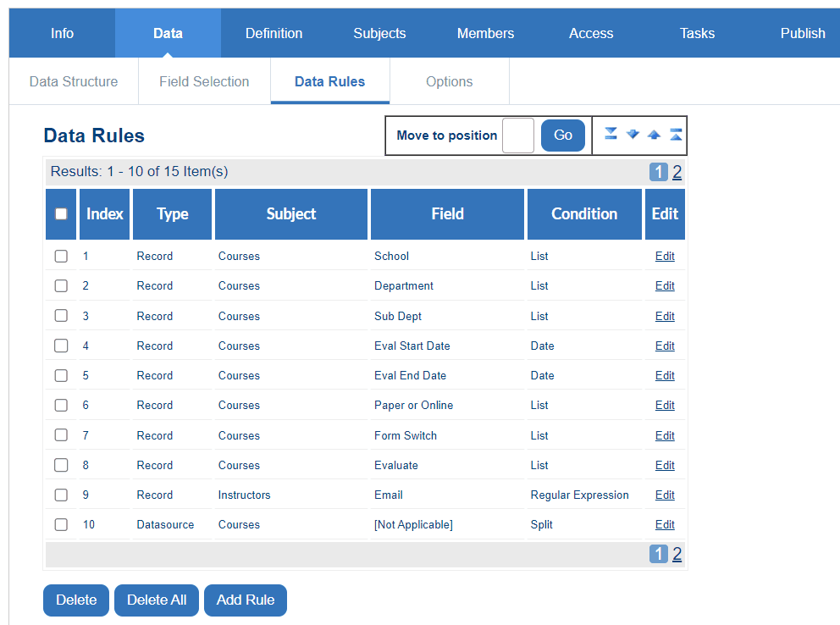The width and height of the screenshot is (840, 625).
Task: Check the box for Form Switch rule
Action: 61,435
